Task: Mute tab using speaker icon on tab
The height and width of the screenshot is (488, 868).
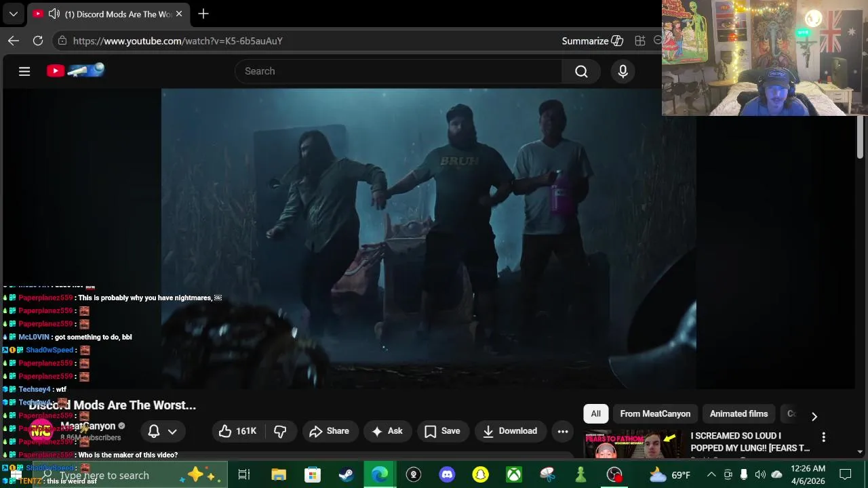Action: click(54, 14)
